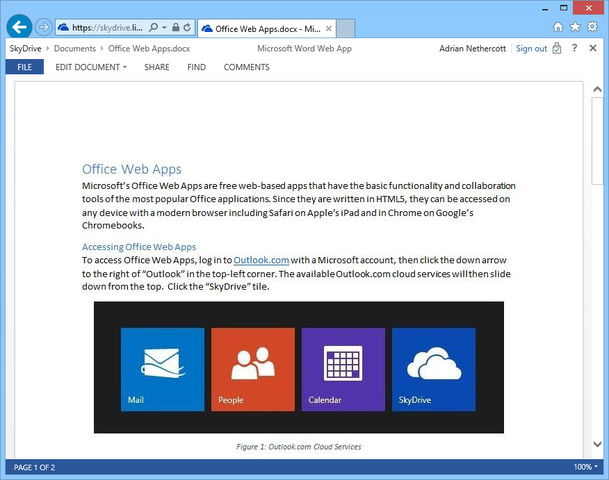The image size is (609, 480).
Task: Click the scroll down arrow of document scrollbar
Action: [597, 444]
